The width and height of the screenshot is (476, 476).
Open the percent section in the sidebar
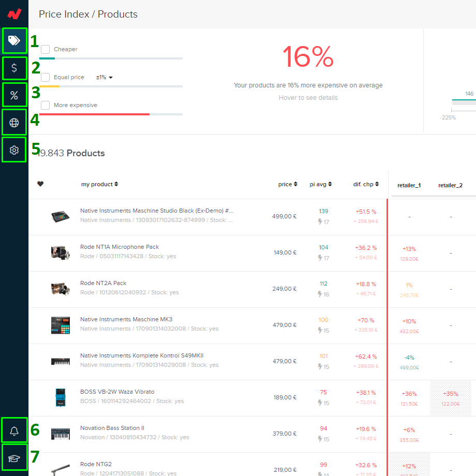[x=14, y=95]
